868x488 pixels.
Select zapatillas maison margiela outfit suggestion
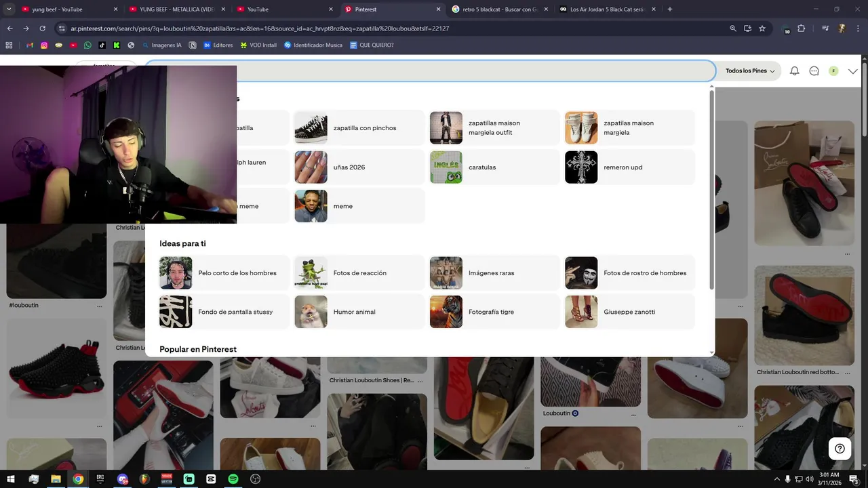coord(494,128)
